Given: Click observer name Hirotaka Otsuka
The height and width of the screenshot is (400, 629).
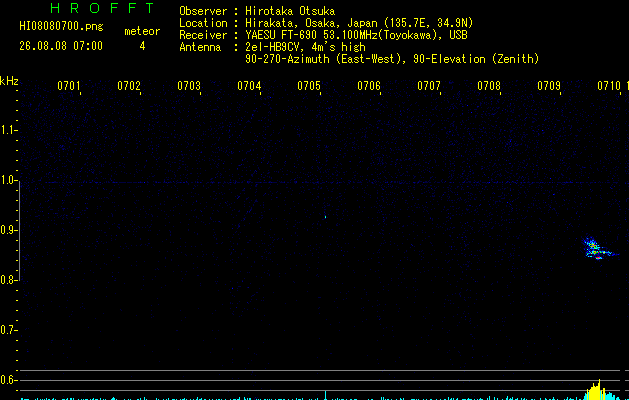Looking at the screenshot, I should point(290,11).
